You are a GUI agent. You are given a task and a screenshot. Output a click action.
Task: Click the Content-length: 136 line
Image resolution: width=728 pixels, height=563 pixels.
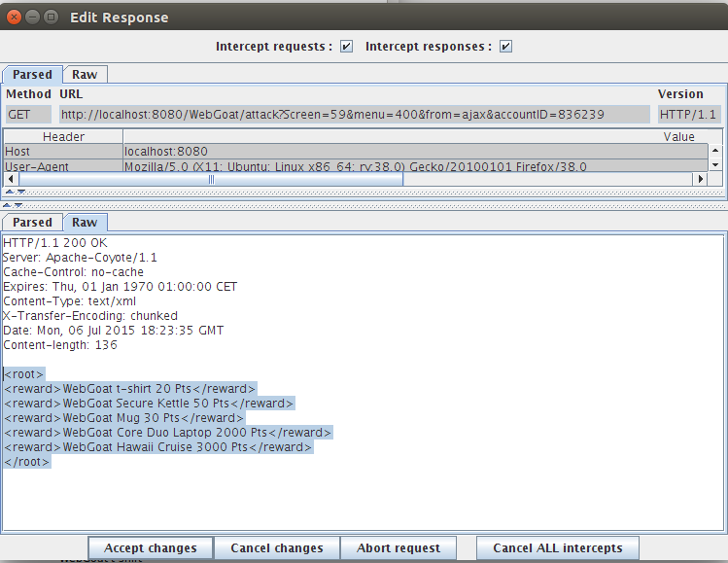(60, 345)
